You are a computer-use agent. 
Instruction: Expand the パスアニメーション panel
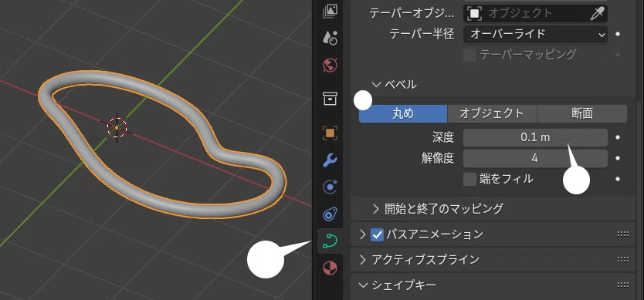point(362,234)
